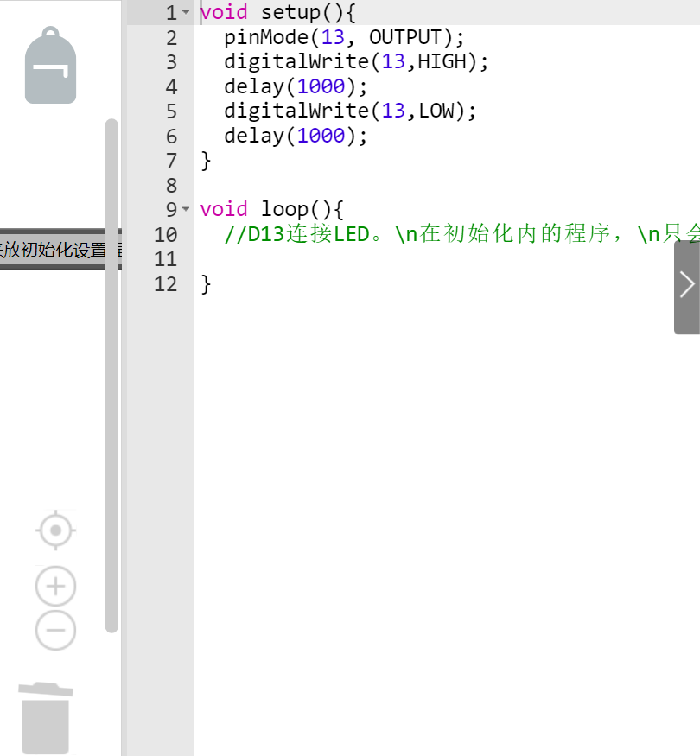
Task: Zoom out with the minus icon
Action: point(56,631)
